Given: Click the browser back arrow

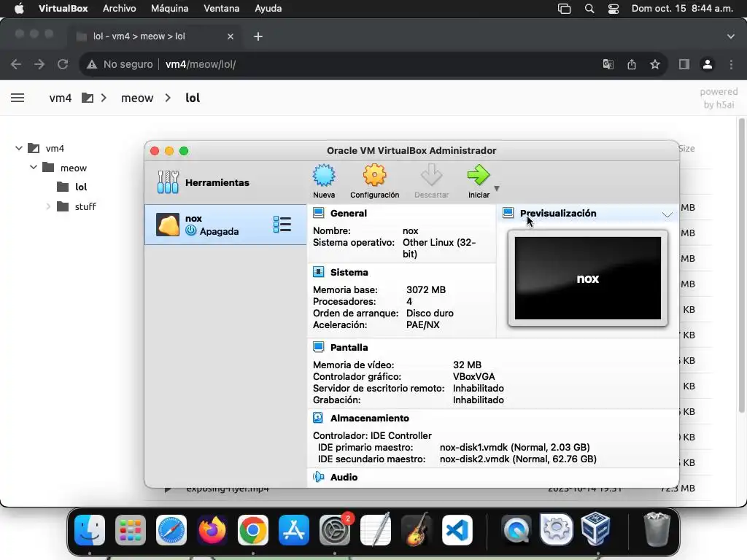Looking at the screenshot, I should (x=16, y=64).
